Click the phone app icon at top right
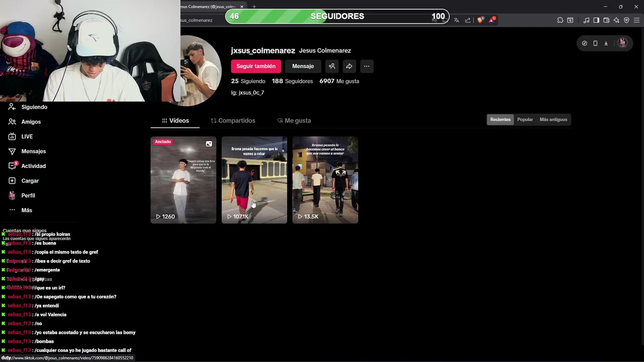Viewport: 644px width, 362px height. (x=595, y=43)
